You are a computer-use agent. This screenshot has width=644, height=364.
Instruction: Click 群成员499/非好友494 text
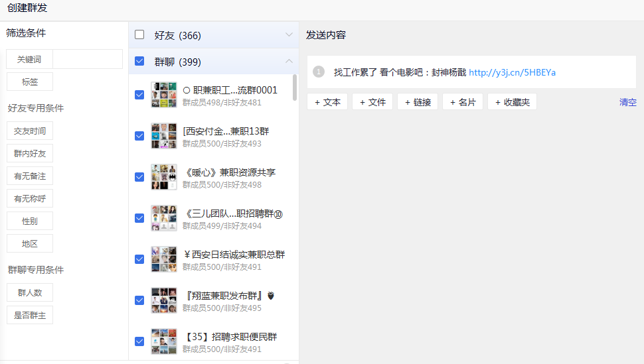tap(222, 225)
